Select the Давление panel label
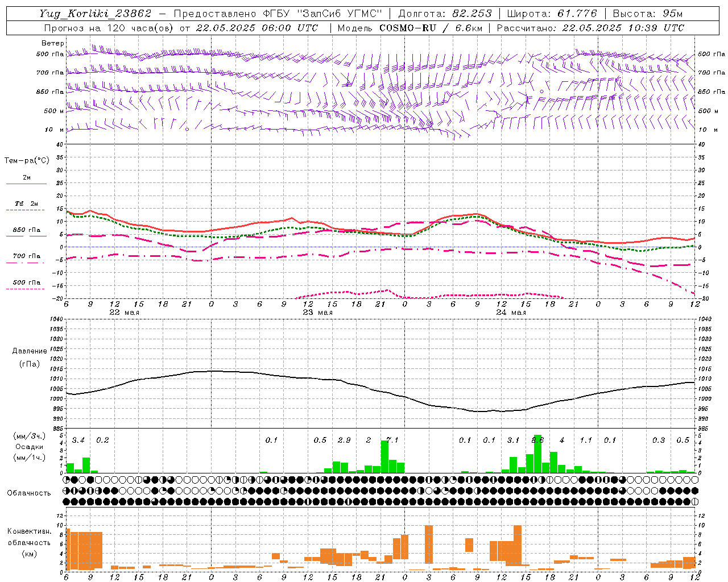The height and width of the screenshot is (582, 728). [x=30, y=351]
